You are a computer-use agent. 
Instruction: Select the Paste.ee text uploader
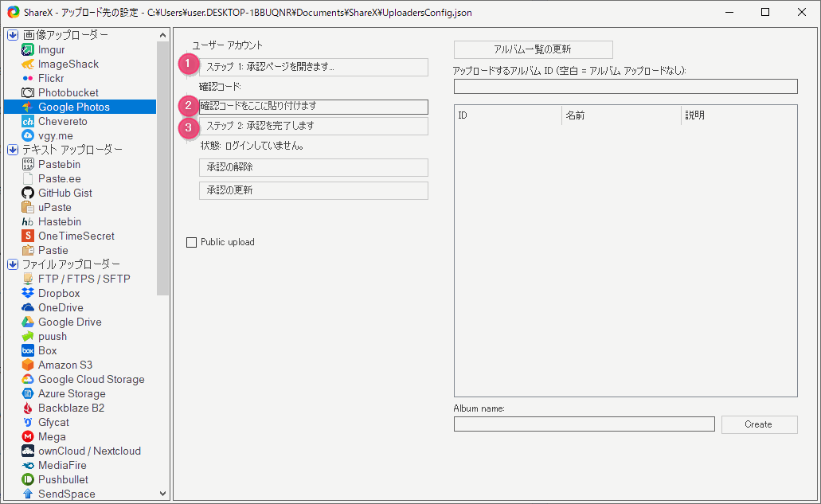[60, 178]
